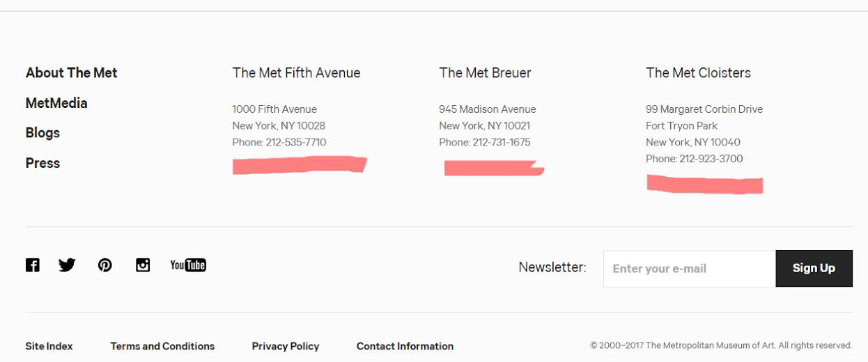Select The Met Cloisters heading
Viewport: 868px width, 362px height.
pos(698,73)
